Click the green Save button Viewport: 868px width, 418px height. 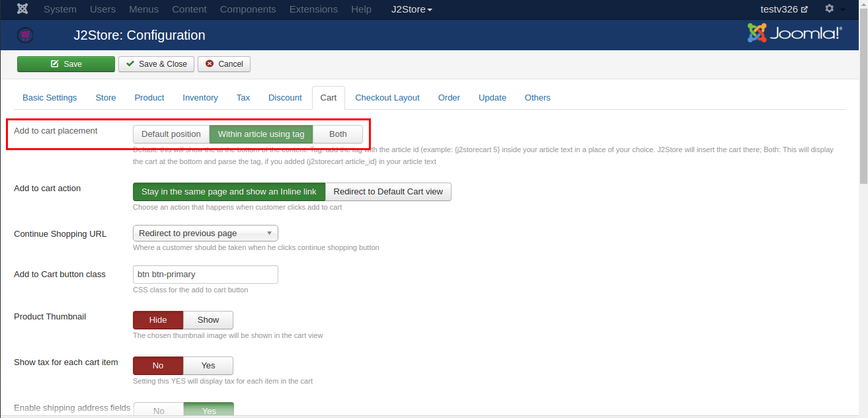coord(66,64)
